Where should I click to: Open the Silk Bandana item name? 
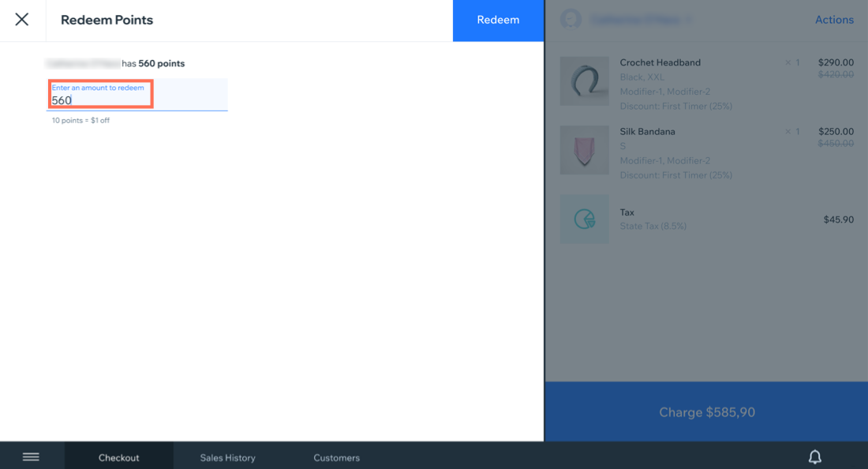647,132
